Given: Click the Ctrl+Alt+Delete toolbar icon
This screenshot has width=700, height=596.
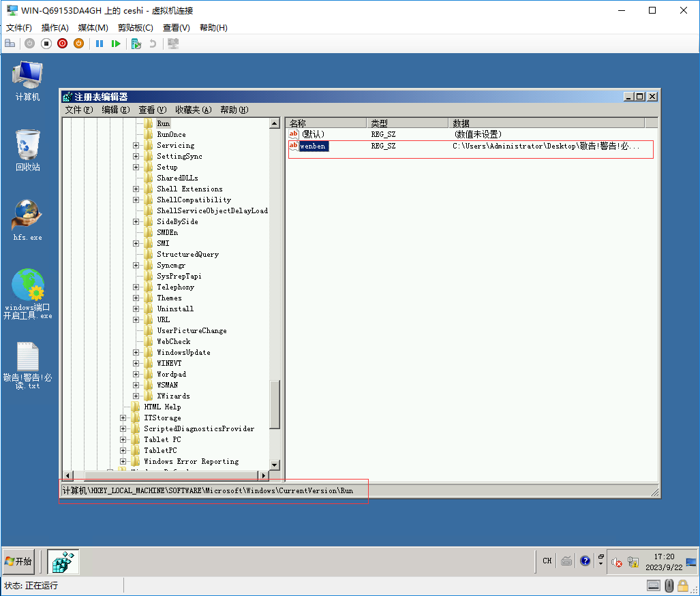Looking at the screenshot, I should click(10, 43).
